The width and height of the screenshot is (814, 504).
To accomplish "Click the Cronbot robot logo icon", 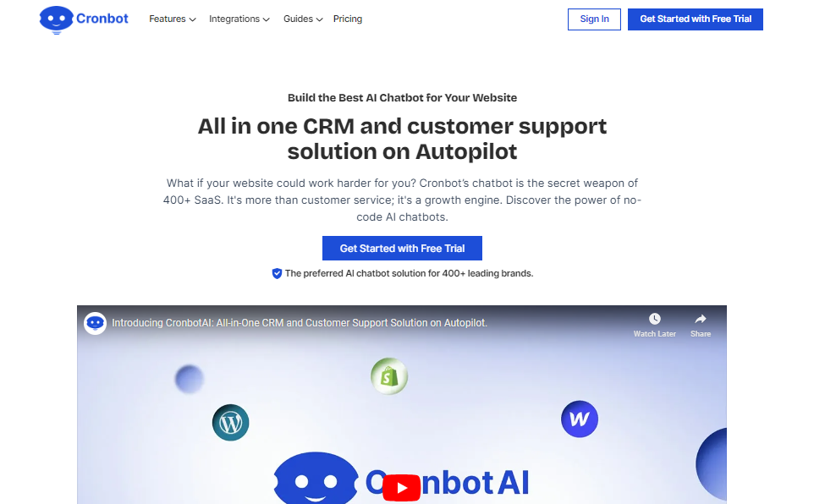I will [x=57, y=20].
